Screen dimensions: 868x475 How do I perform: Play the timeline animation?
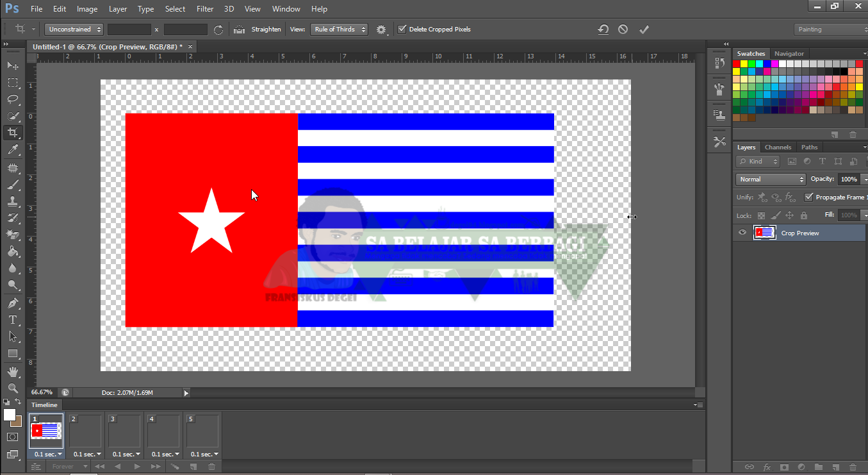(x=137, y=467)
